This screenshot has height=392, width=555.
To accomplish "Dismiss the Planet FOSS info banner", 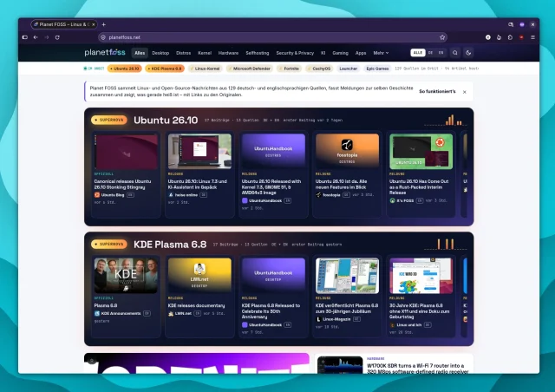I will click(x=465, y=92).
